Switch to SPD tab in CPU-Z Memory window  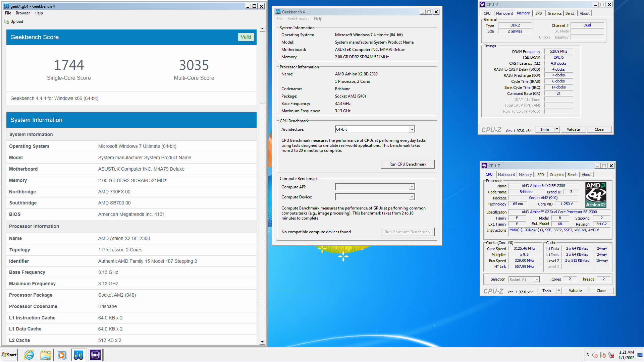(x=538, y=13)
